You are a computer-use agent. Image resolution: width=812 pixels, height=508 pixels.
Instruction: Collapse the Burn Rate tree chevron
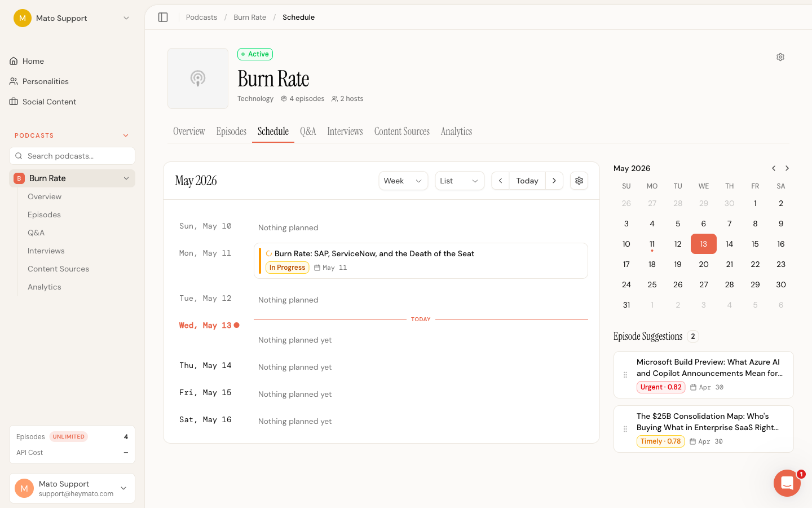click(126, 178)
